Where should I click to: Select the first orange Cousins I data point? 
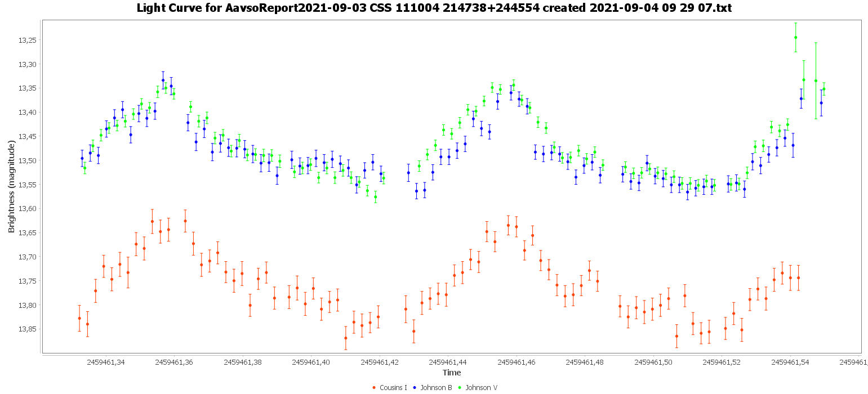tap(79, 319)
